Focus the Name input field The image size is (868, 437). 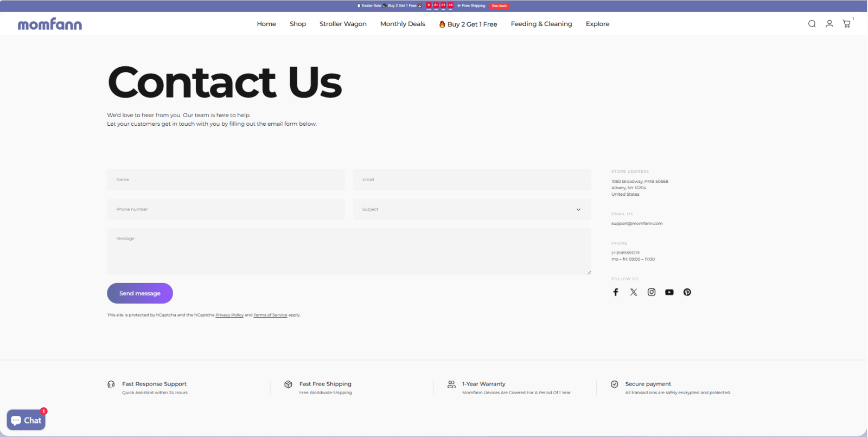click(226, 179)
